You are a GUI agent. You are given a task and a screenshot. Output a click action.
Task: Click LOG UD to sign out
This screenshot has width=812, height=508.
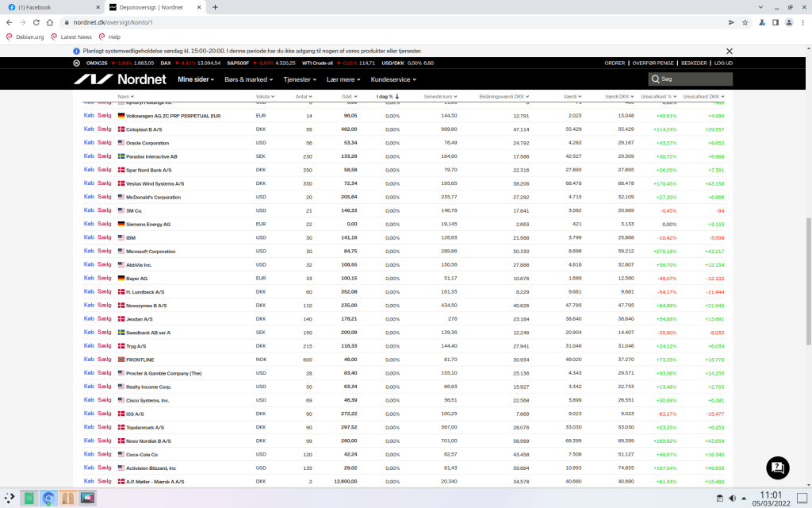[x=722, y=63]
